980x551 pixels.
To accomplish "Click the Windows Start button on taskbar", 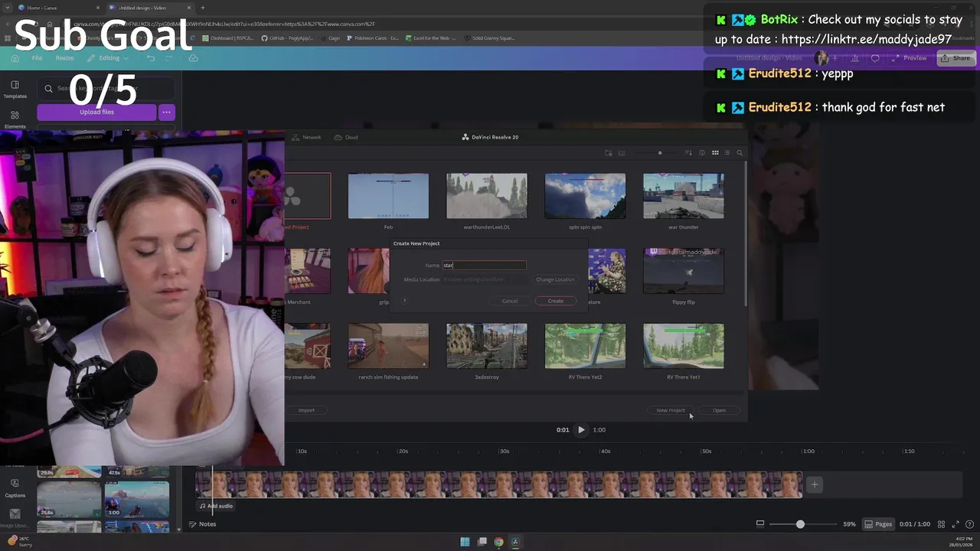I will [465, 542].
